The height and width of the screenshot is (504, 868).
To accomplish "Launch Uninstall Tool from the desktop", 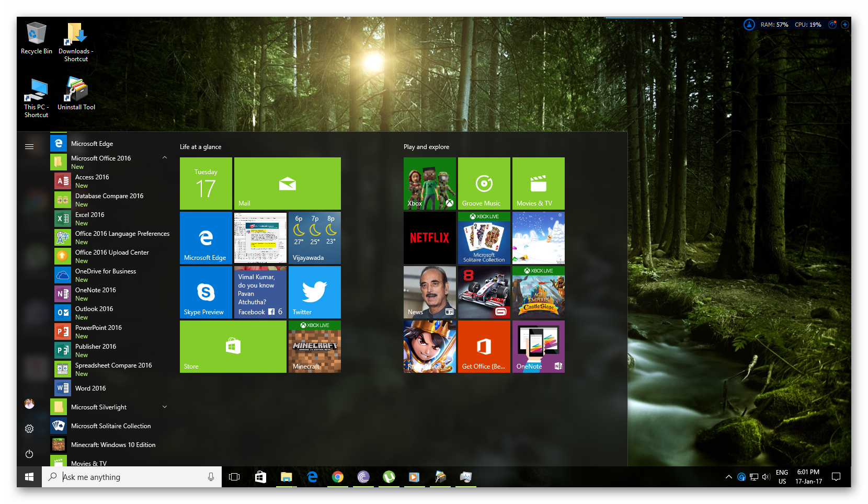I will click(x=76, y=94).
